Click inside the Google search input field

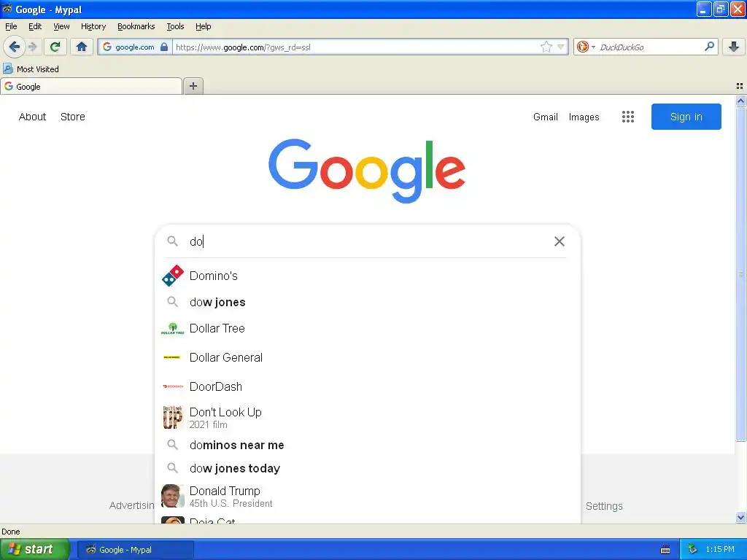pos(367,241)
